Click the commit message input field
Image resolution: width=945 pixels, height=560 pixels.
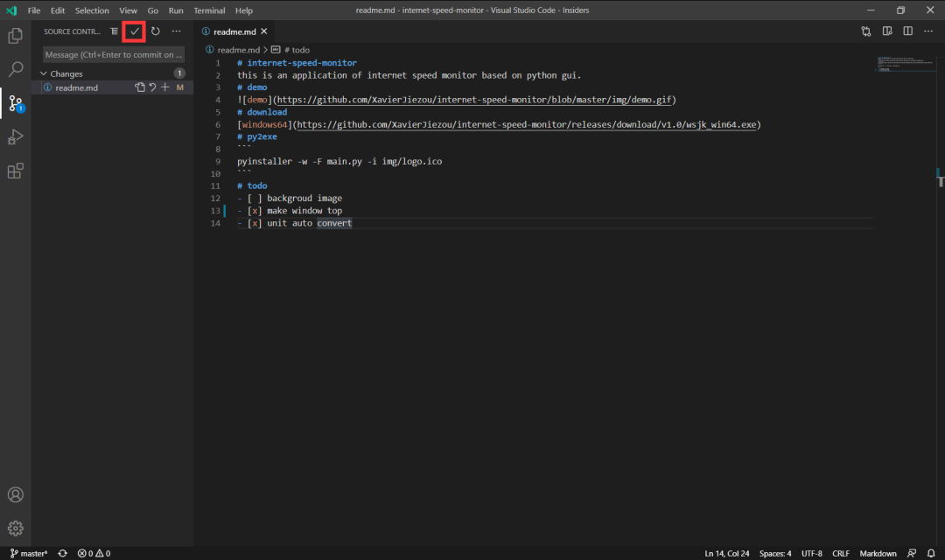point(114,55)
